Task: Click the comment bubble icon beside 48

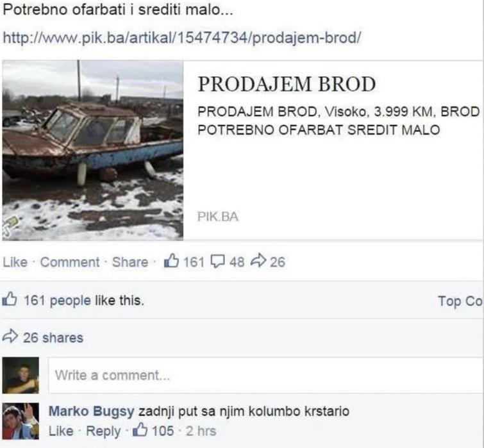Action: coord(217,261)
